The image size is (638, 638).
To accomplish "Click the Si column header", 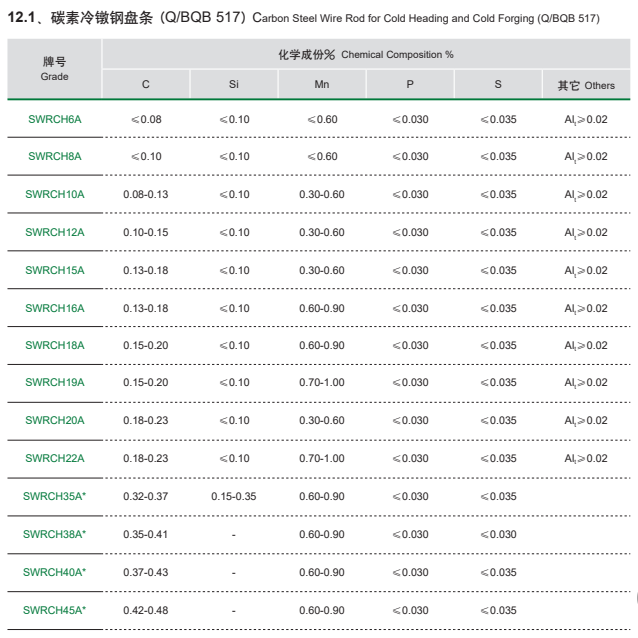I will 233,85.
